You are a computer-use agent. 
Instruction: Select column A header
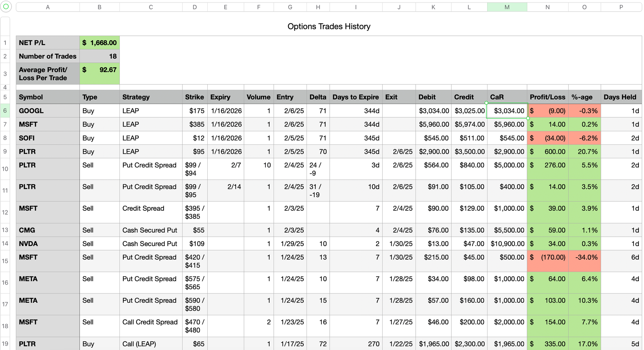point(48,7)
